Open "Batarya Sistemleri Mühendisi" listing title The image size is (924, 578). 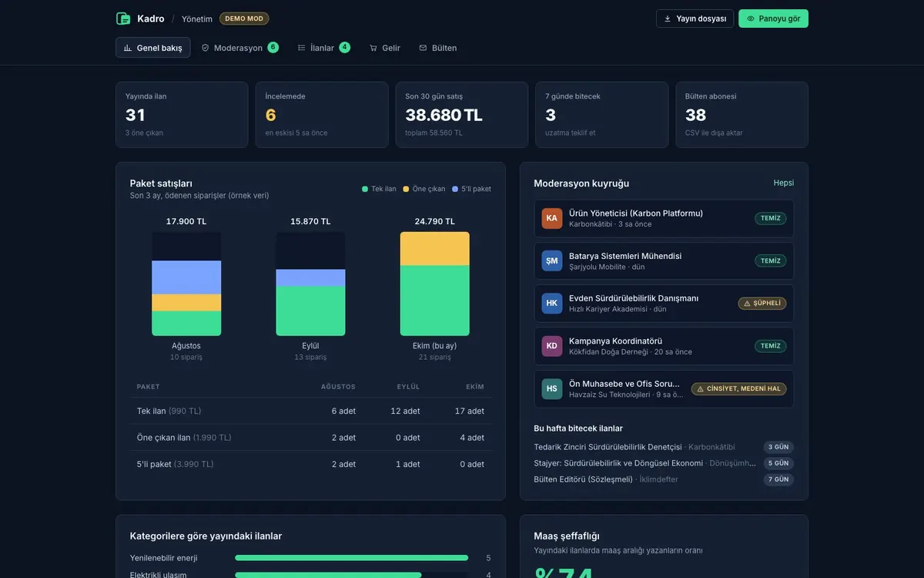625,256
